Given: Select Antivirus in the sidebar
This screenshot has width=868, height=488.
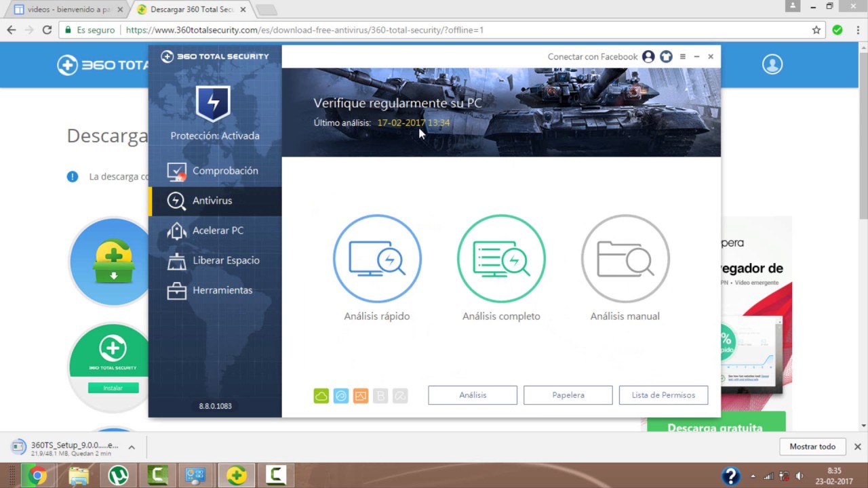Looking at the screenshot, I should click(x=215, y=201).
